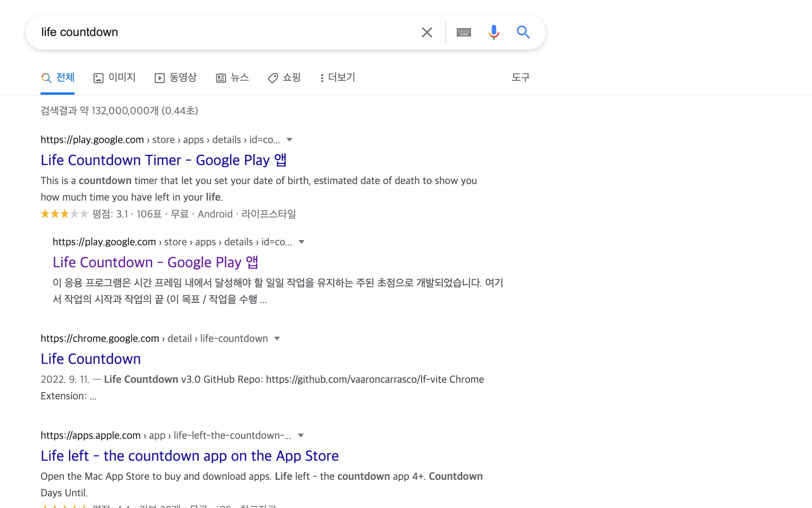Expand dropdown arrow beside first play.google.com URL

click(289, 140)
